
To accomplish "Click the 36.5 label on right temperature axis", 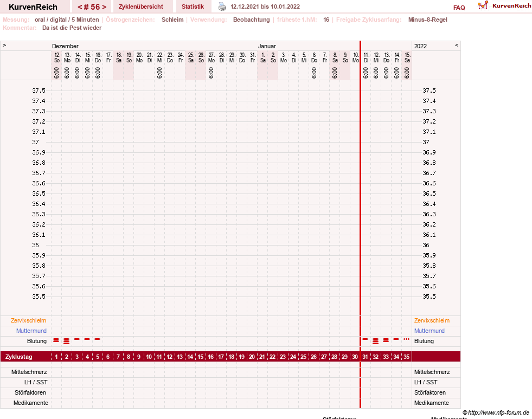I will tap(429, 194).
